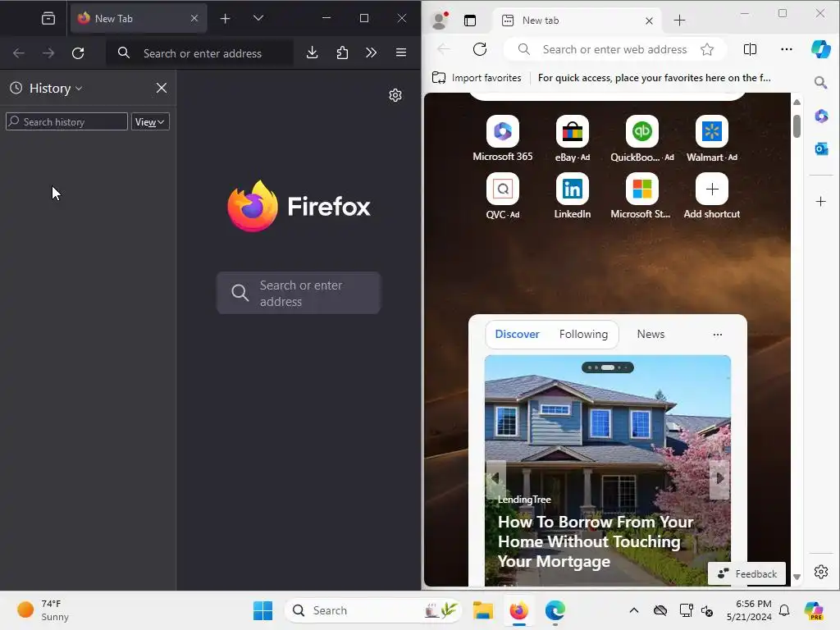Switch to Firefox in taskbar

tap(518, 610)
